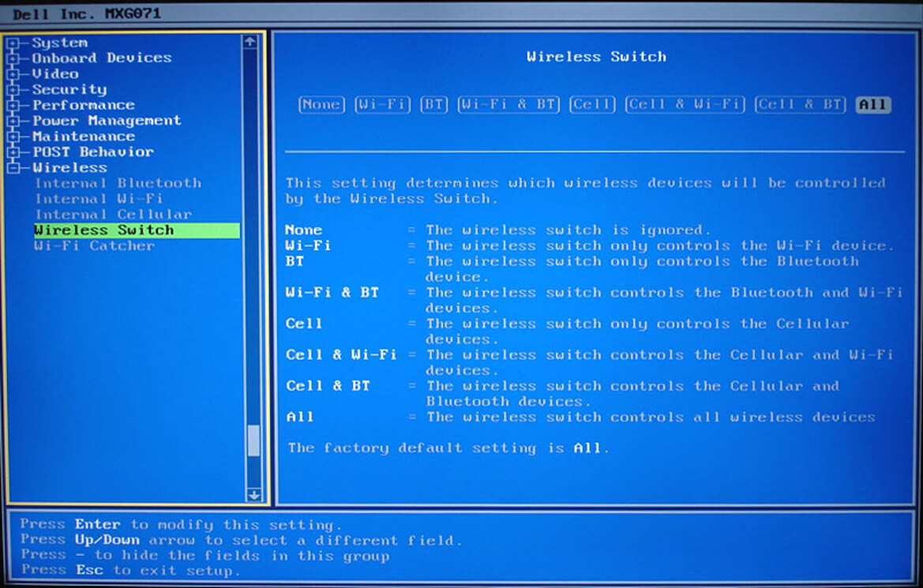
Task: Expand the Security group
Action: [13, 89]
